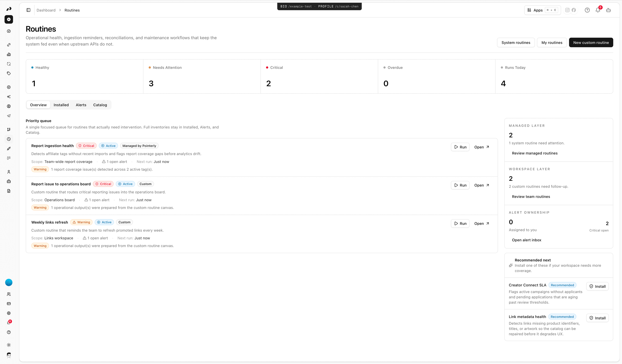
Task: Click the Managed by Pointerly badge
Action: coord(139,146)
